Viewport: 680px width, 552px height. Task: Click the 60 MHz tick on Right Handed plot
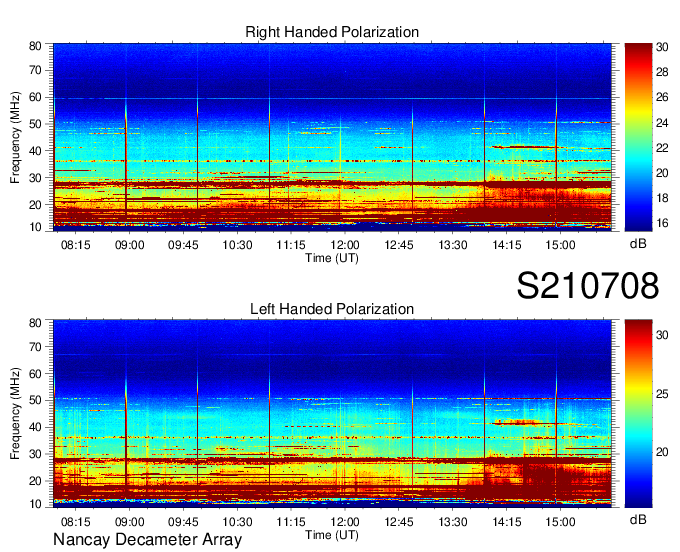coord(35,97)
